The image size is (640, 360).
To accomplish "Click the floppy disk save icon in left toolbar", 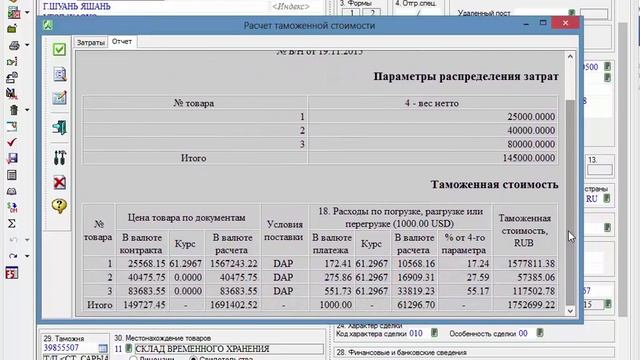I will [12, 158].
